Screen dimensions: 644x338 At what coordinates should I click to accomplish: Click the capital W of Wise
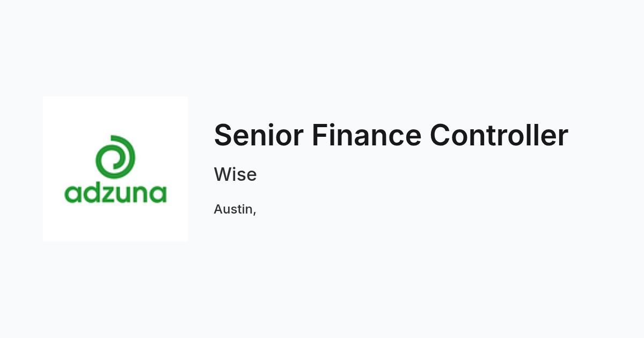(x=223, y=174)
